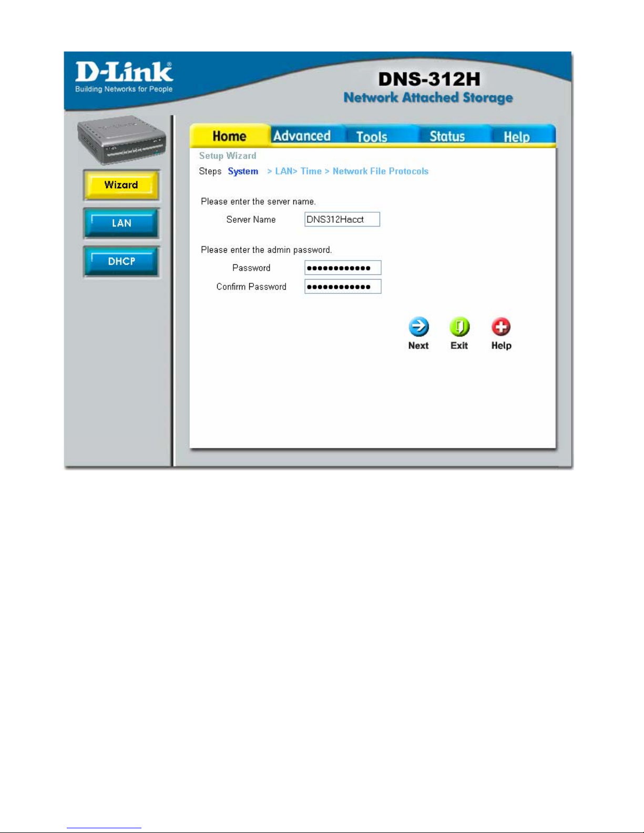Switch to the Advanced tab
The image size is (644, 833).
[x=302, y=136]
